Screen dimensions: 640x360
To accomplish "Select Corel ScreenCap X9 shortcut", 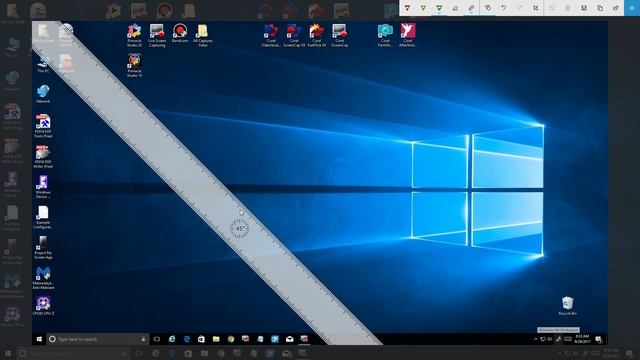I will tap(294, 35).
